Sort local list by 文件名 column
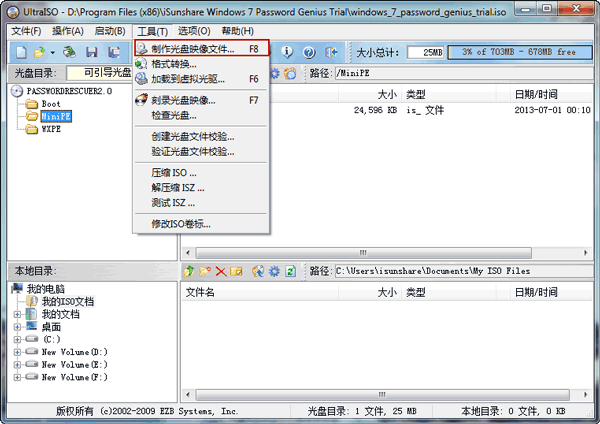 (x=260, y=292)
